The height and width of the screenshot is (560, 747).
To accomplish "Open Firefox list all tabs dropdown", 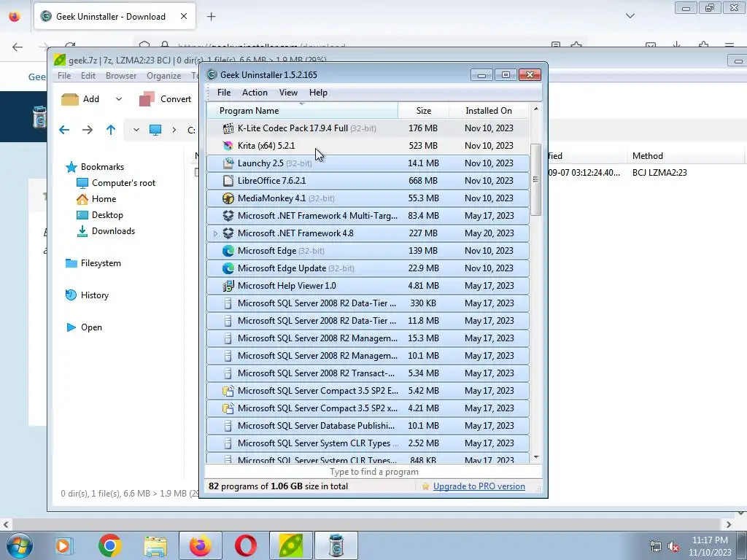I will point(630,16).
